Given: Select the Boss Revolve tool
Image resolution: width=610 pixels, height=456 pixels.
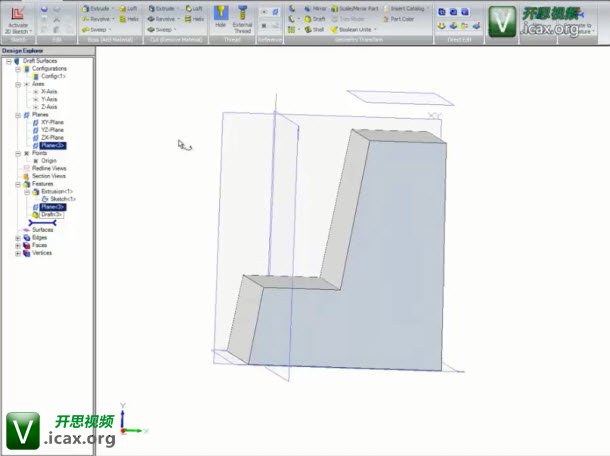Looking at the screenshot, I should point(96,19).
